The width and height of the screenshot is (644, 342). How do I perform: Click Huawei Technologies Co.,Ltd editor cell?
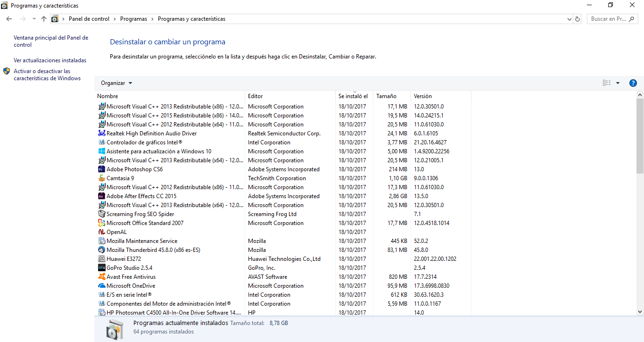[x=284, y=259]
